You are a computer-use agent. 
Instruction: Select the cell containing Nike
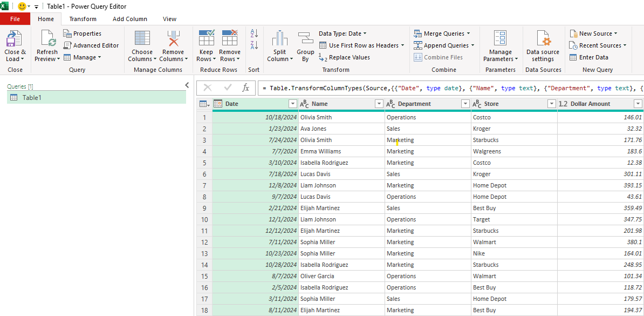pos(514,253)
